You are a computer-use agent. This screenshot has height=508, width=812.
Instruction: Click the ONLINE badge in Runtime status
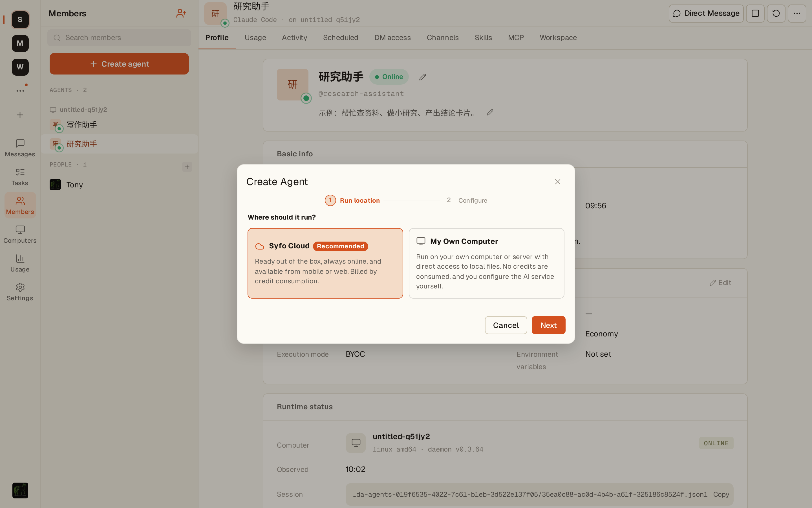click(716, 443)
